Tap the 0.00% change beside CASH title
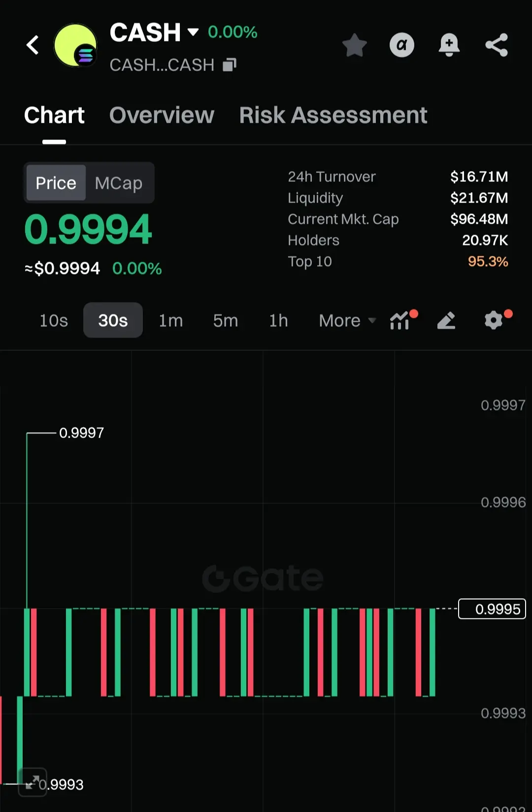The height and width of the screenshot is (812, 532). point(233,32)
